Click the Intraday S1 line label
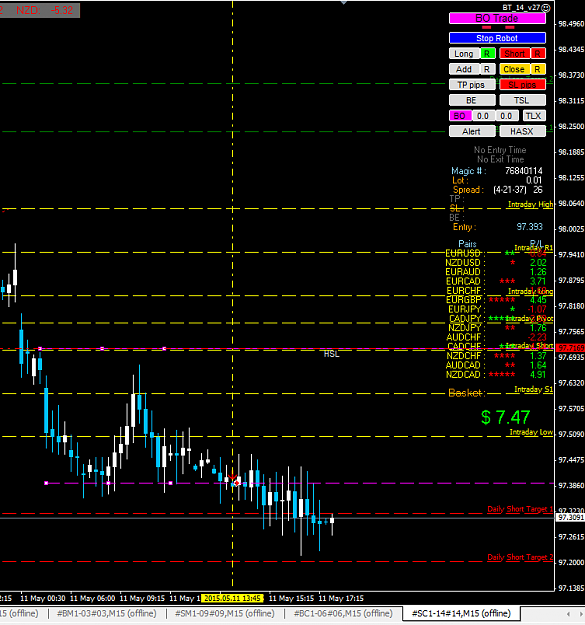The height and width of the screenshot is (625, 585). point(534,389)
